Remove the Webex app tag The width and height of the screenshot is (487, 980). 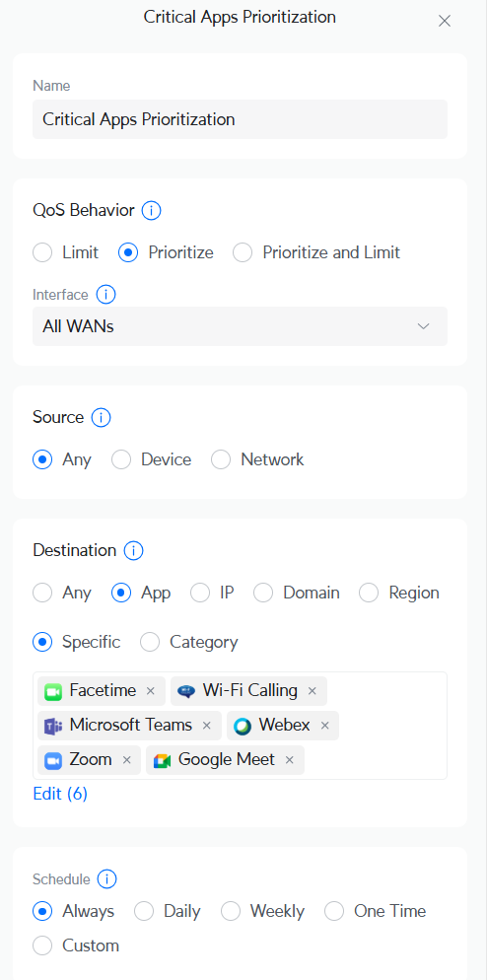[324, 726]
